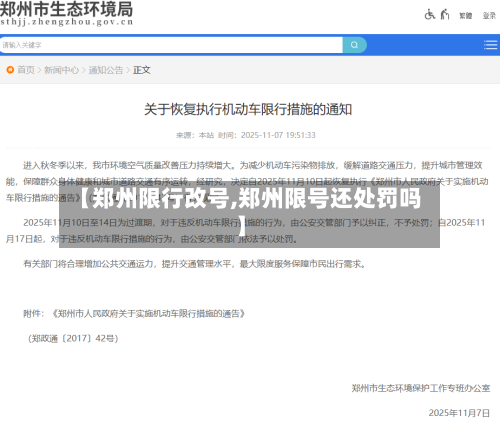Click the paragraph starting 有关部门将合理增加公共交通运力
Screen dimensions: 500x429
[195, 264]
